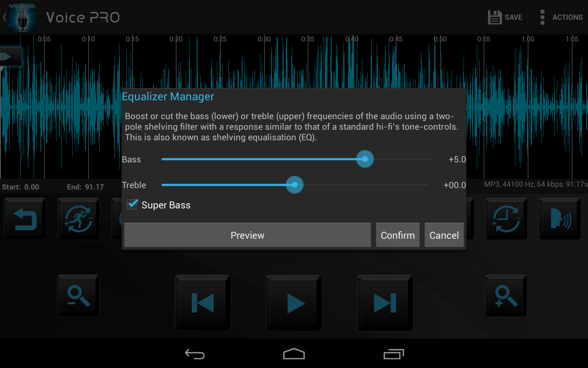
Task: Click the Start: 0.00 time label
Action: click(x=21, y=187)
